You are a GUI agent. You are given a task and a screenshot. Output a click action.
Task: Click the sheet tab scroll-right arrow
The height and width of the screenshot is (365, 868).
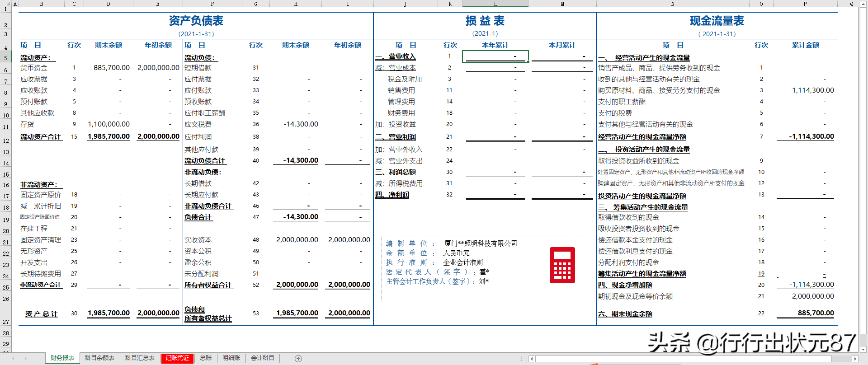pos(26,359)
